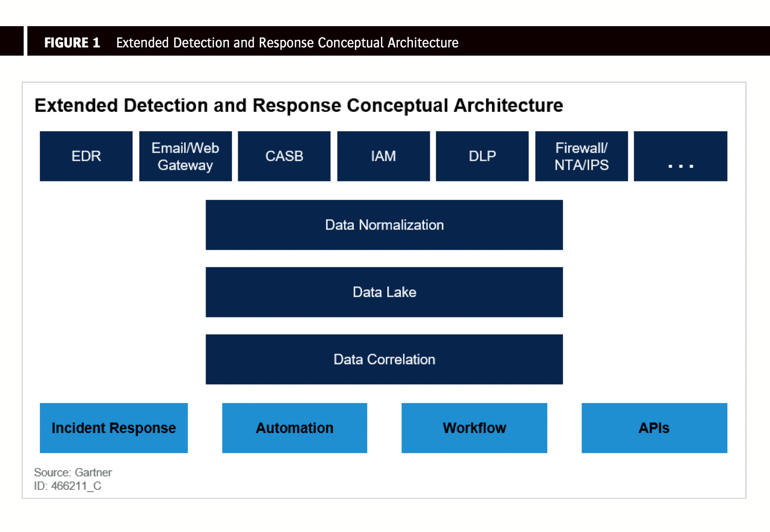Click the ellipsis box in top row
The width and height of the screenshot is (770, 532).
pos(680,156)
